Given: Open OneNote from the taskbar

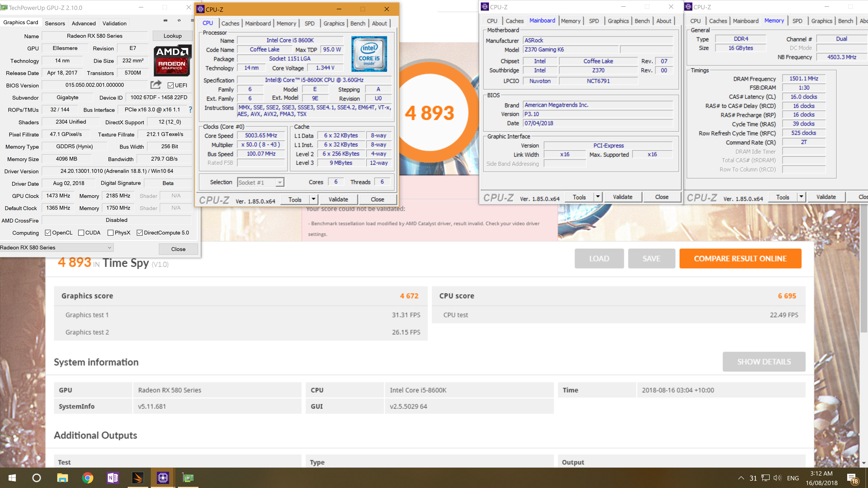Looking at the screenshot, I should point(113,478).
